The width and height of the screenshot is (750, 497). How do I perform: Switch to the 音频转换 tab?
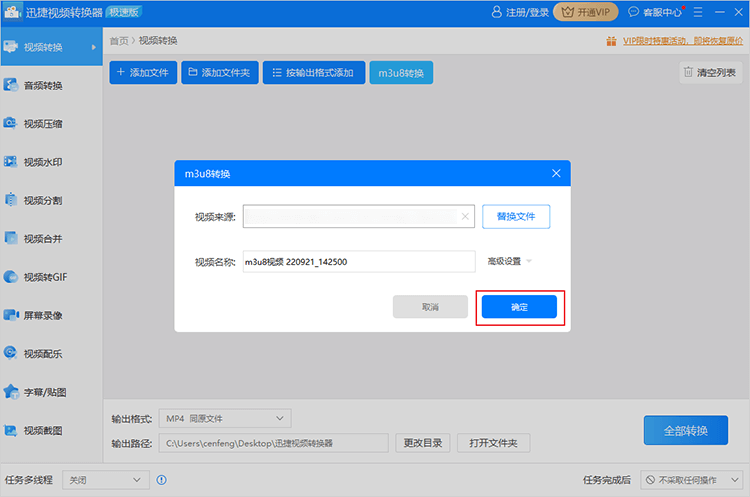(44, 86)
